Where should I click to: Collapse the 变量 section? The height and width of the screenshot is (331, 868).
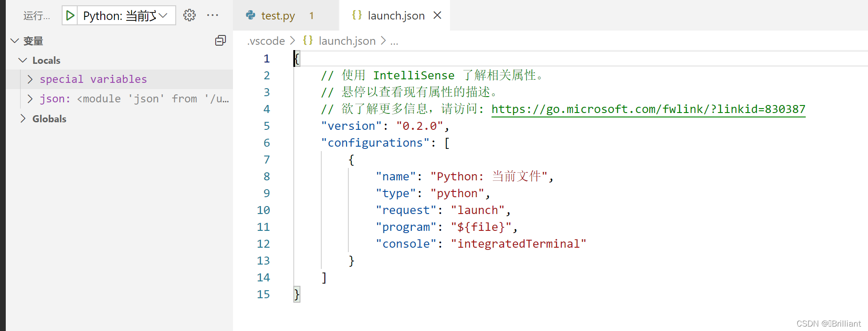coord(15,41)
